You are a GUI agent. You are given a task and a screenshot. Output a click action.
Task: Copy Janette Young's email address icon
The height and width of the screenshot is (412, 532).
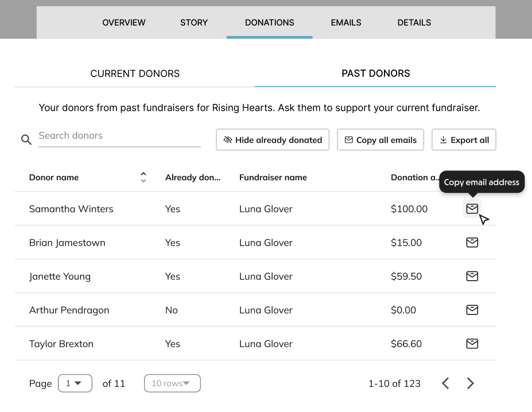472,276
